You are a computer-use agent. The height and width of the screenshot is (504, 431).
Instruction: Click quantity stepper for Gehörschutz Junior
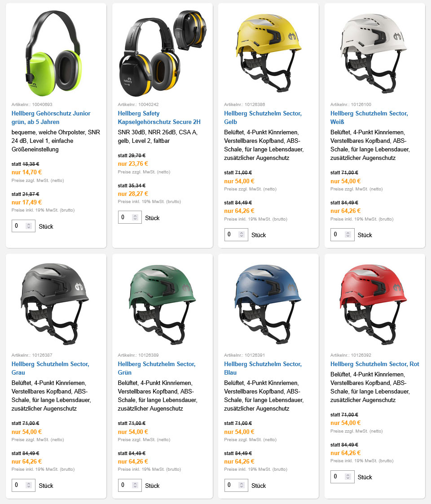point(29,226)
